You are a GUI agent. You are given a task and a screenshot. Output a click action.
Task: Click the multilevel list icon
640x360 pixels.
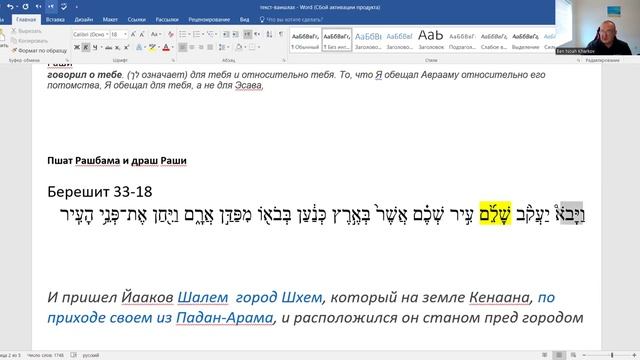(x=211, y=34)
